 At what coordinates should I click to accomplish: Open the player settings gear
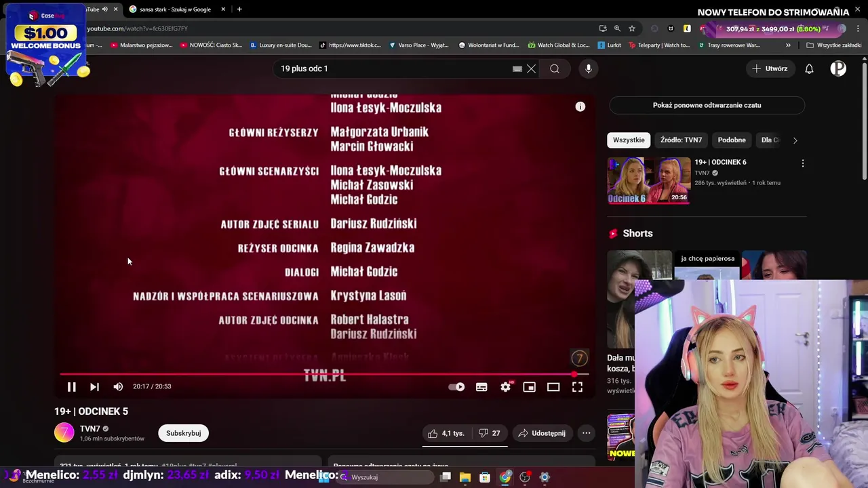pyautogui.click(x=505, y=386)
